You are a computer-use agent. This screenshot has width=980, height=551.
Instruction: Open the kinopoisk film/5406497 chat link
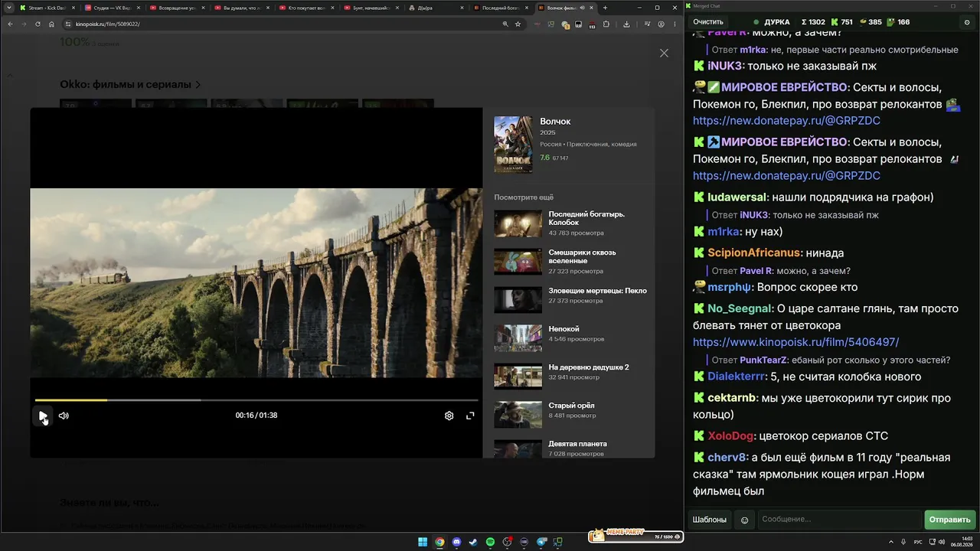click(796, 342)
